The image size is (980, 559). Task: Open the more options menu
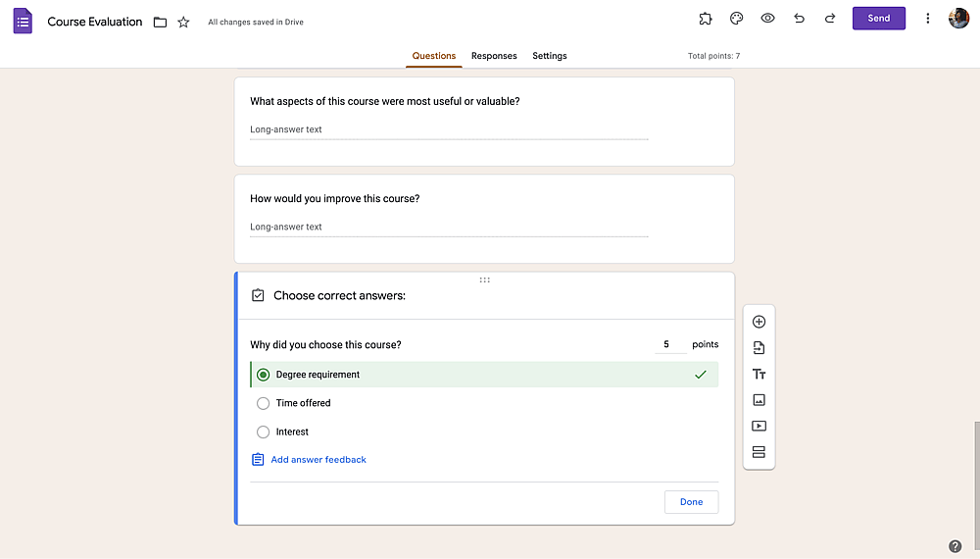pyautogui.click(x=927, y=18)
